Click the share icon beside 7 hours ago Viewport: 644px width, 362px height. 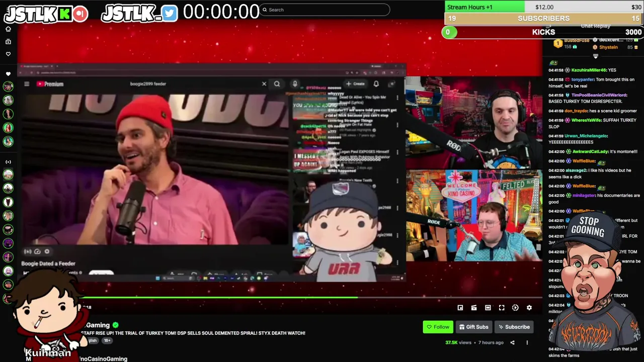(x=512, y=342)
